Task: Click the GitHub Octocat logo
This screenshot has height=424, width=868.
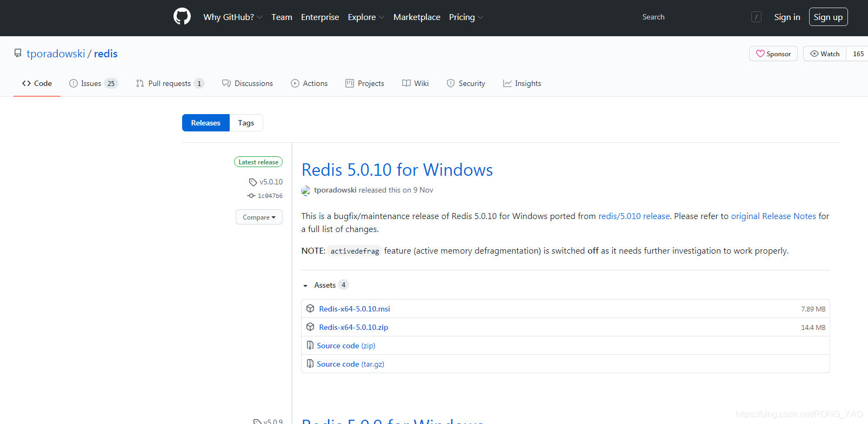Action: click(x=182, y=17)
